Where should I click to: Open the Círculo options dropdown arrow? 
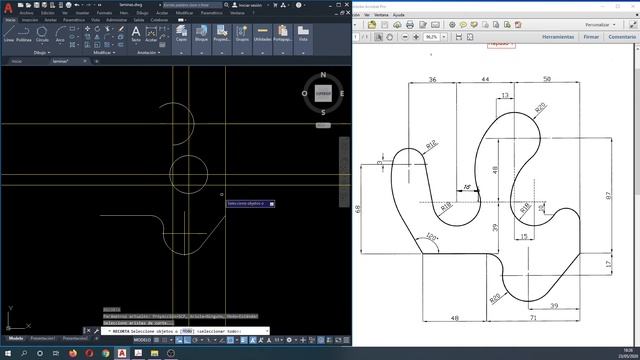[x=42, y=44]
